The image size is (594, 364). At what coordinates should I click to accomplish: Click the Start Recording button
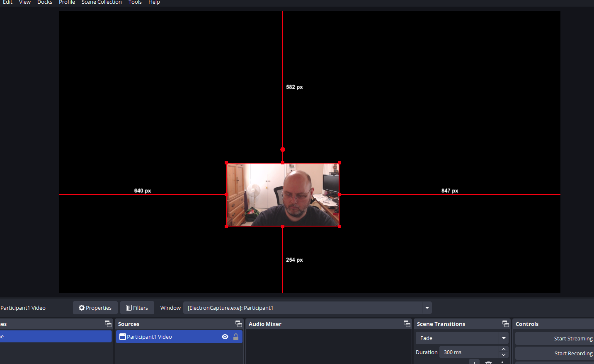[x=555, y=353]
